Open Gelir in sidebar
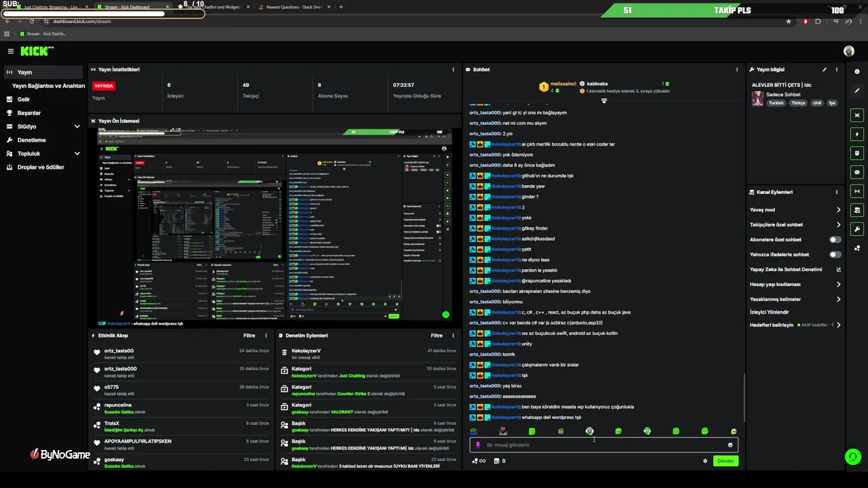868x488 pixels. 24,99
